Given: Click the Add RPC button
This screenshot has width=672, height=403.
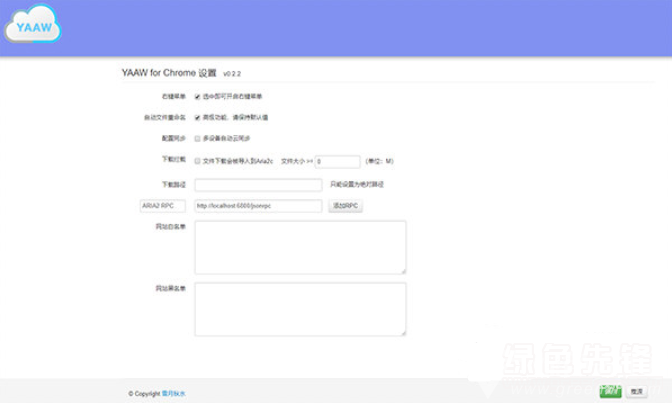Looking at the screenshot, I should 345,206.
